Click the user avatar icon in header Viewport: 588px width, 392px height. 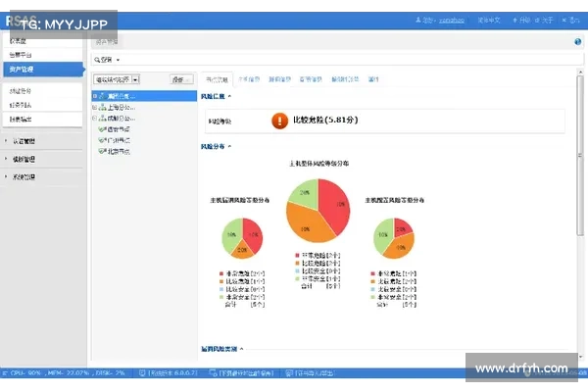point(419,20)
